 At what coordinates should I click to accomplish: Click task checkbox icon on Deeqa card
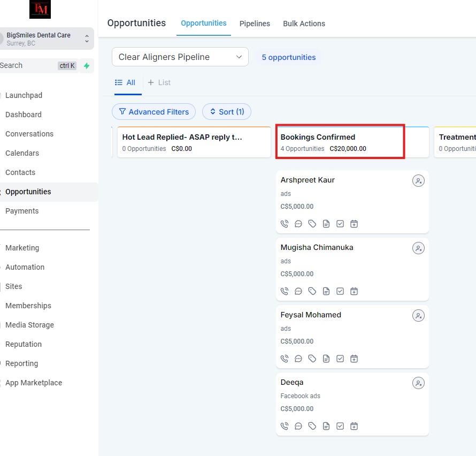point(340,426)
